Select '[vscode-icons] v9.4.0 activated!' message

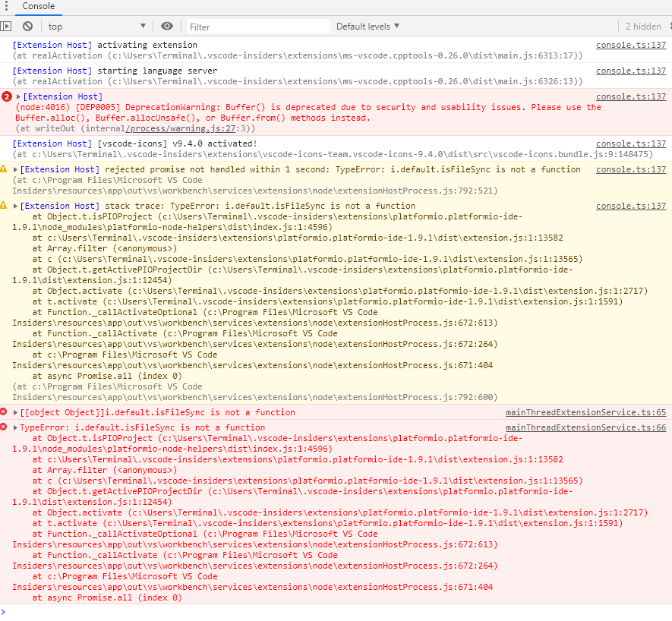(x=178, y=143)
